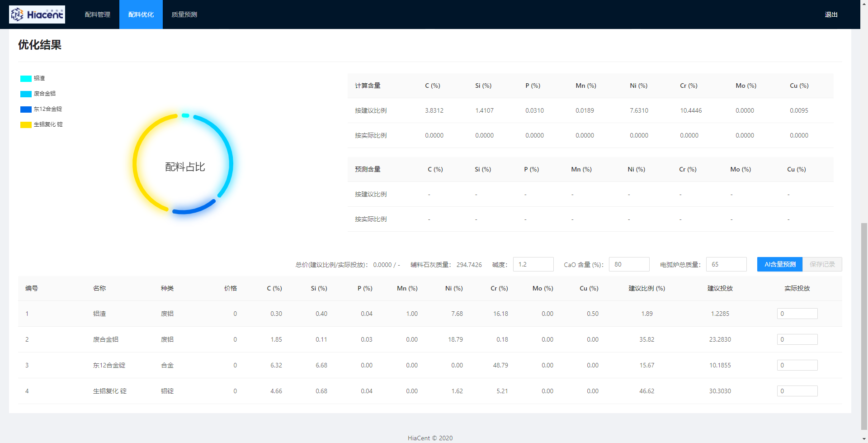Viewport: 868px width, 443px height.
Task: Toggle the 废合金铝 legend swatch
Action: click(x=26, y=94)
